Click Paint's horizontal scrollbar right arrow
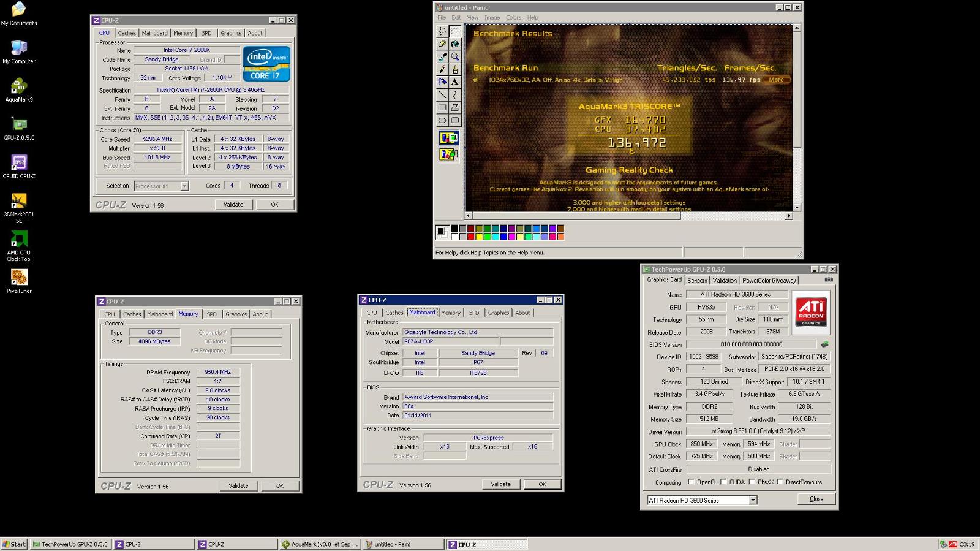Viewport: 980px width, 551px height. (789, 216)
